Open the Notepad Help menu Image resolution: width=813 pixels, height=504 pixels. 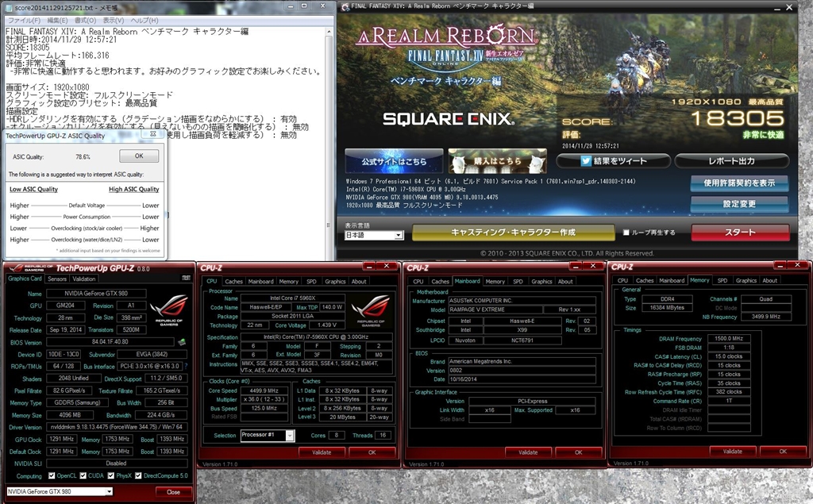click(x=144, y=20)
